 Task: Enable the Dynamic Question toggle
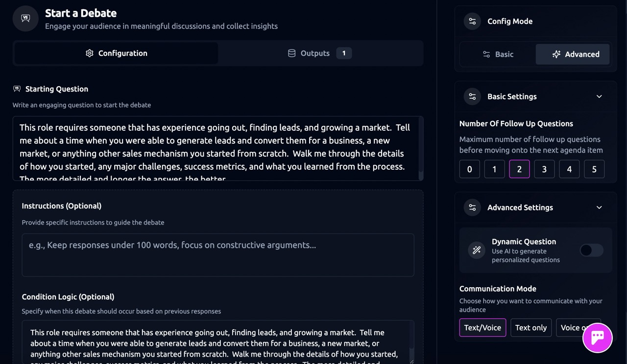(x=591, y=250)
